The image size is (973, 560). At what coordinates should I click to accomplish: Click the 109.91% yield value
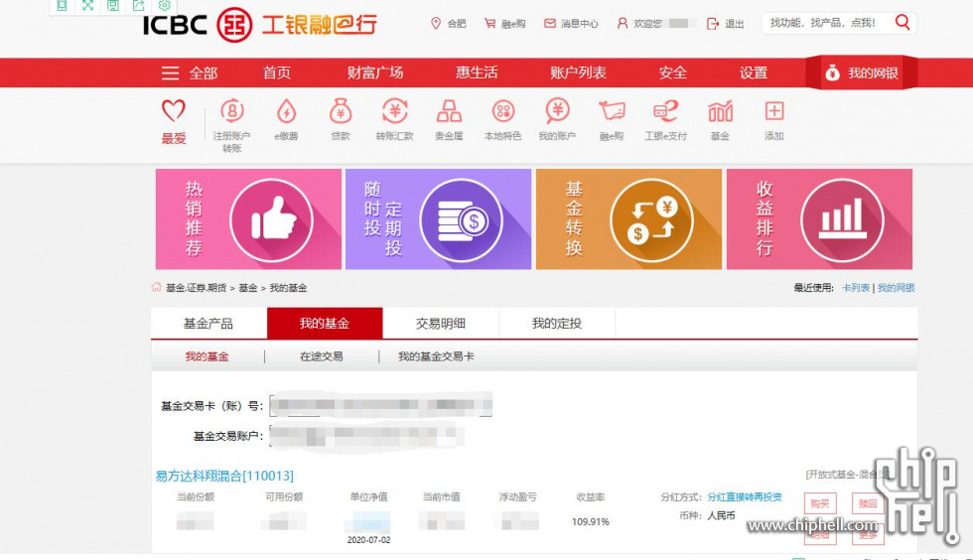[591, 521]
